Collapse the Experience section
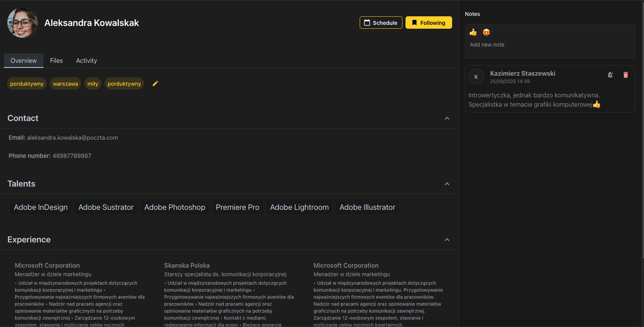The height and width of the screenshot is (327, 644). pos(447,240)
